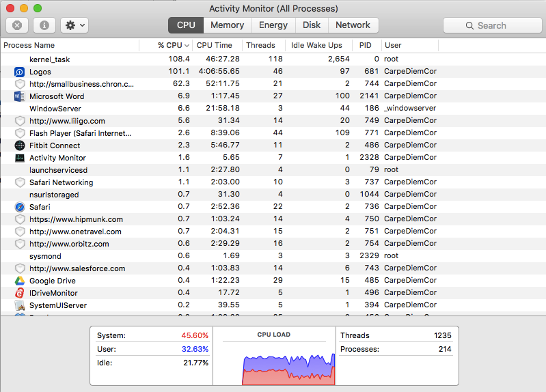546x392 pixels.
Task: Click the quit process (X) toolbar button
Action: (17, 25)
